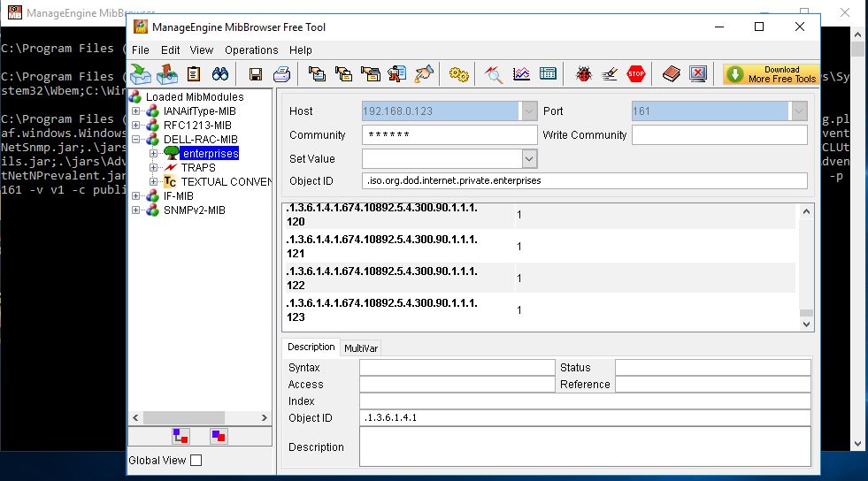Image resolution: width=868 pixels, height=481 pixels.
Task: Select the IF-MIB tree item
Action: pyautogui.click(x=178, y=195)
